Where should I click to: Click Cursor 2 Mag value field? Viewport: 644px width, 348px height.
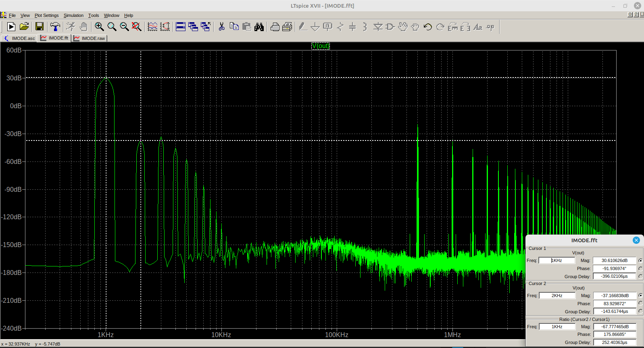pyautogui.click(x=615, y=296)
